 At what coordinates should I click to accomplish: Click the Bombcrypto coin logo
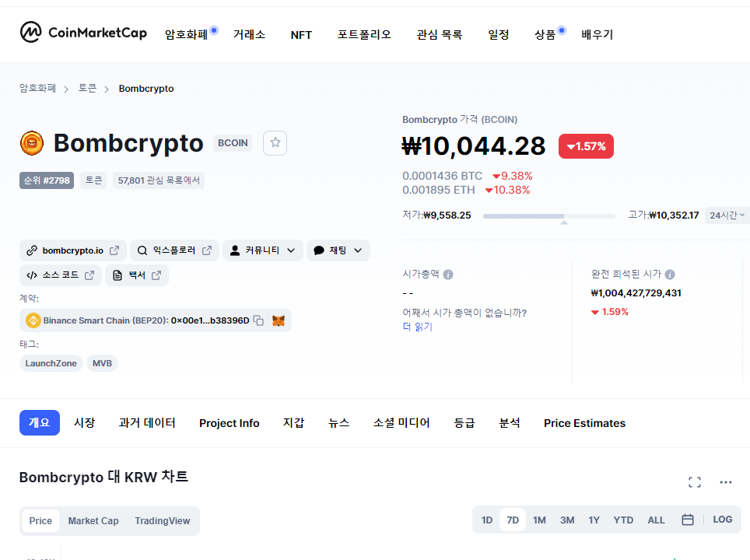[32, 143]
